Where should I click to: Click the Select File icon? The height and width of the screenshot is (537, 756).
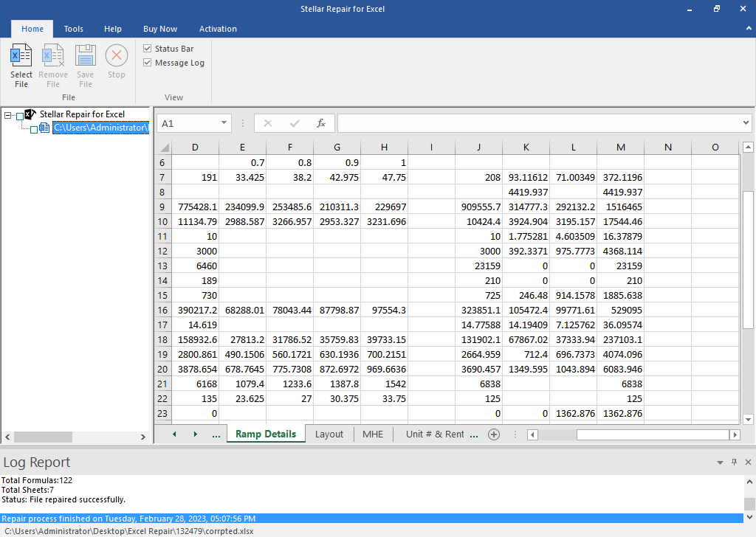click(21, 55)
